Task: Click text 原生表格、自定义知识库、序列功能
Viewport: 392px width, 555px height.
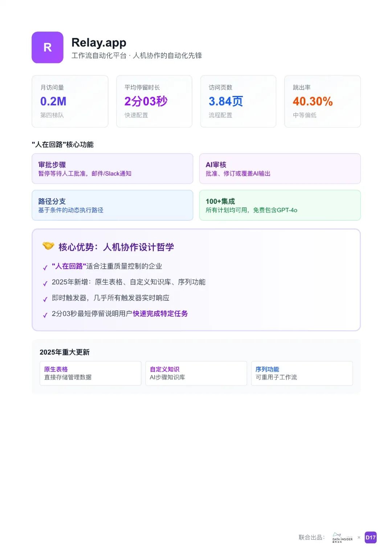Action: pyautogui.click(x=150, y=282)
